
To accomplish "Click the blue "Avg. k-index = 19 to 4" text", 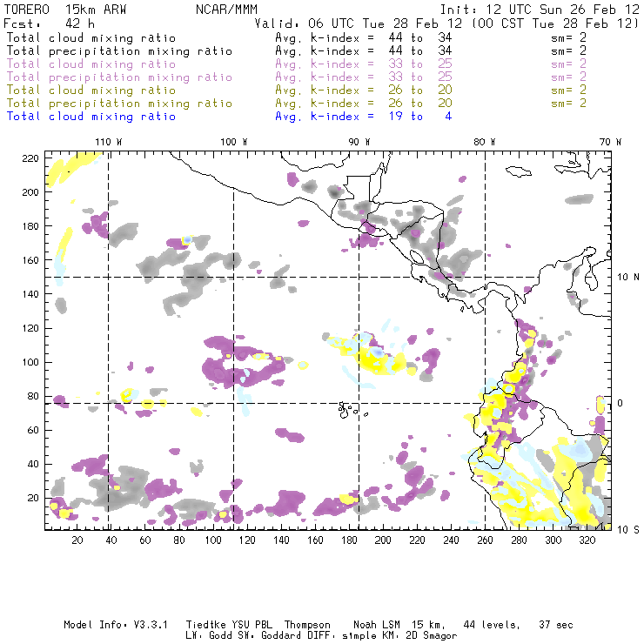I will [x=364, y=117].
